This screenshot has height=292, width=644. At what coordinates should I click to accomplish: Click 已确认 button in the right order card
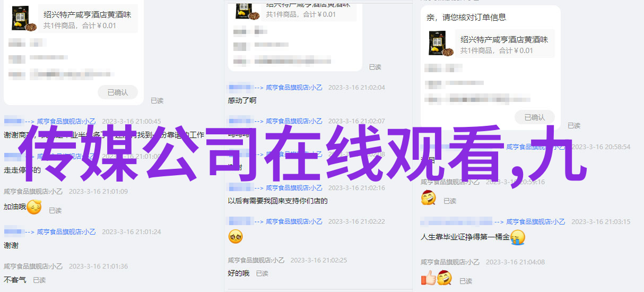pyautogui.click(x=534, y=117)
